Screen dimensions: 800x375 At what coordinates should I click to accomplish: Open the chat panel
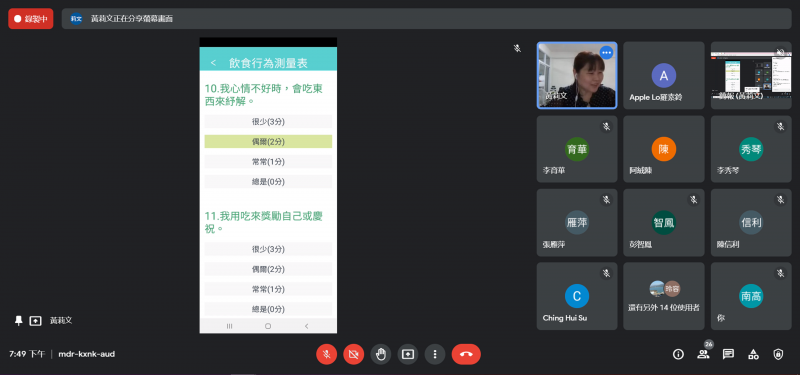click(728, 354)
